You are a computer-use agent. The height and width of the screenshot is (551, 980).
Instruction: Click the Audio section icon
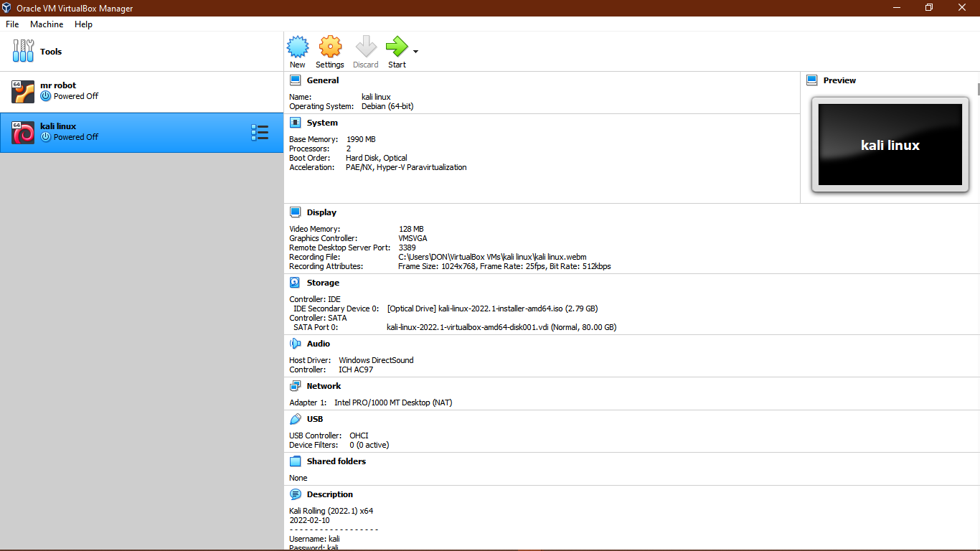(295, 343)
